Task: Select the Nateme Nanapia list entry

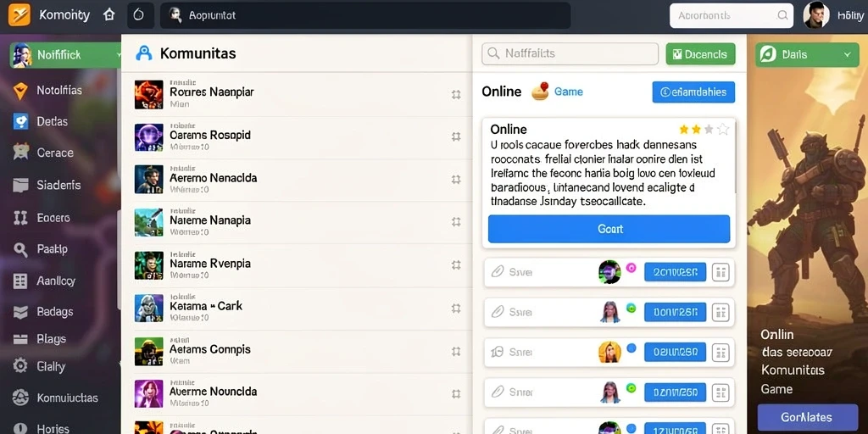Action: 296,222
